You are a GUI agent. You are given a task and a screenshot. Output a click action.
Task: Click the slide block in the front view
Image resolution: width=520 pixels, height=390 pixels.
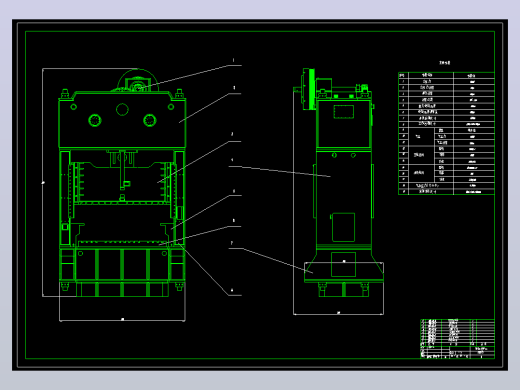(122, 183)
